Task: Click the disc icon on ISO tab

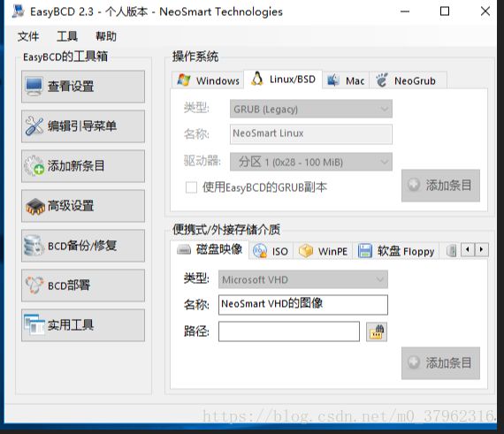Action: (x=260, y=251)
